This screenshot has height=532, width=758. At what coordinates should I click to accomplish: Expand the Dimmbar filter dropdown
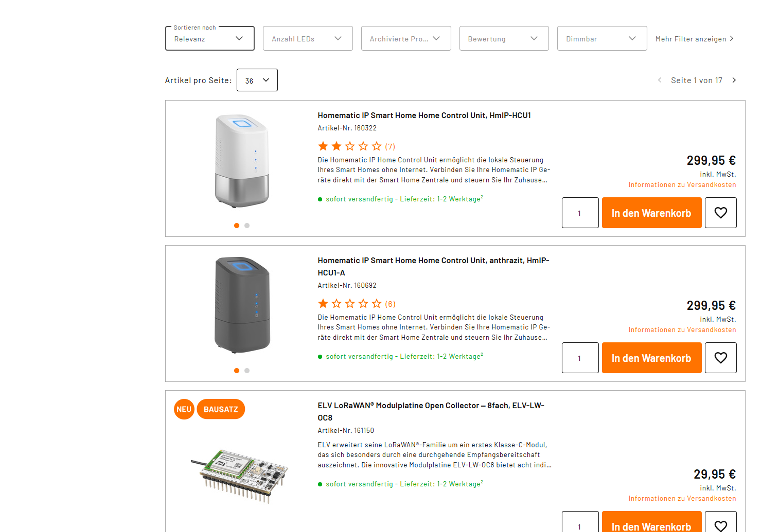click(x=601, y=39)
